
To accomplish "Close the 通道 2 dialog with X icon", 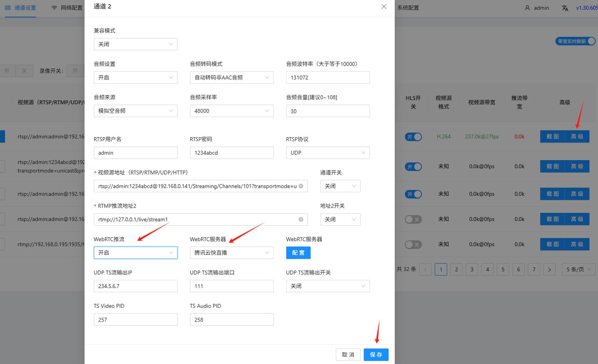I will coord(384,7).
